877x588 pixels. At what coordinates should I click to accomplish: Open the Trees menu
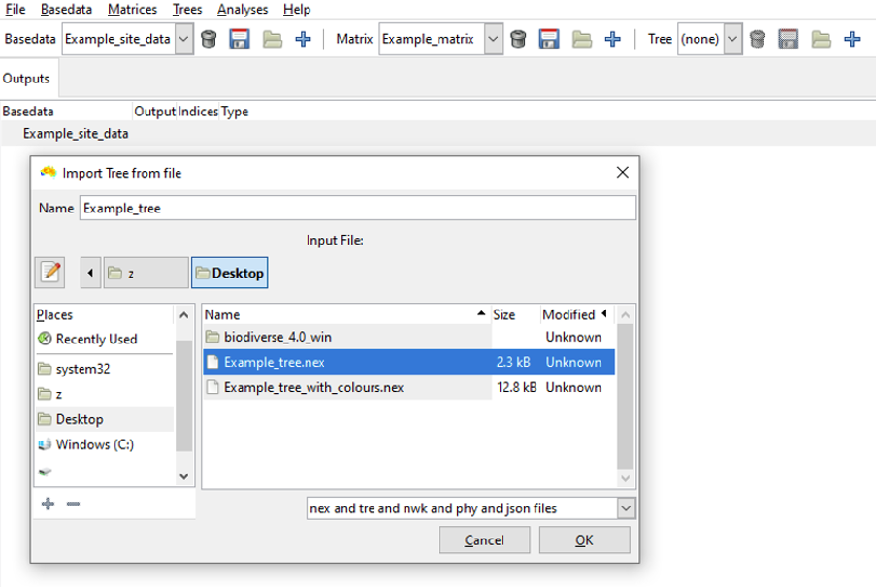tap(187, 9)
